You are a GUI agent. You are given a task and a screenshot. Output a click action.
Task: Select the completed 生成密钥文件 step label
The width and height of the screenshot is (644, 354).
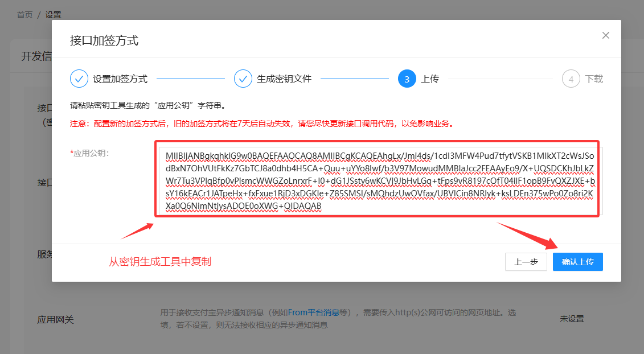284,79
